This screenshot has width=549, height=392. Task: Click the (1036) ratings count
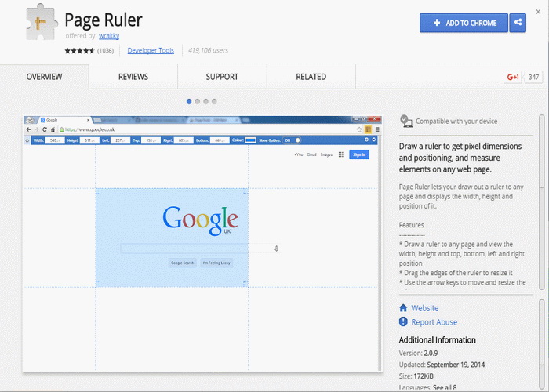tap(105, 51)
